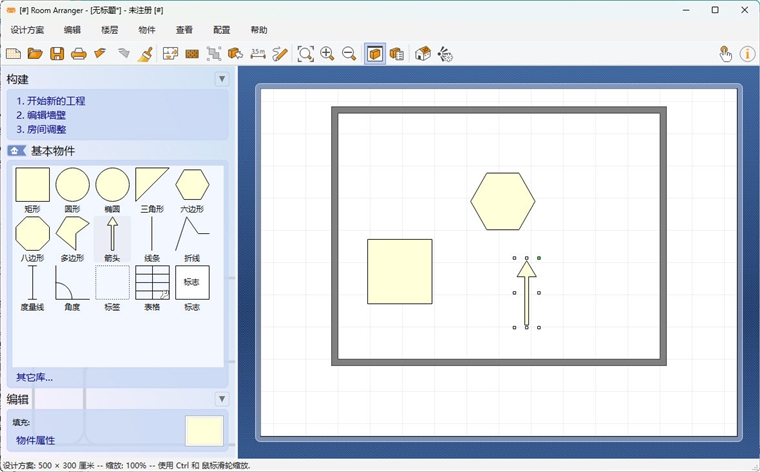Click the 填充 fill color swatch
The width and height of the screenshot is (760, 472).
(205, 430)
